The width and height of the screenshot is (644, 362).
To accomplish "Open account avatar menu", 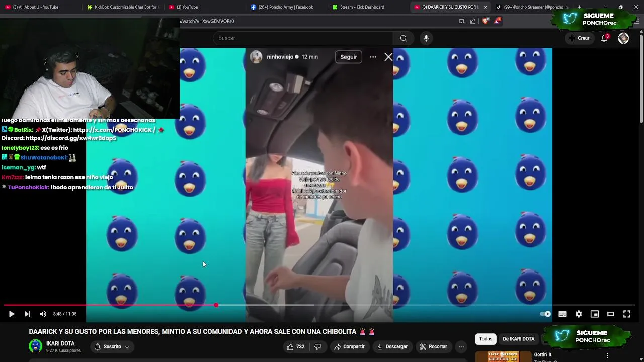I will 623,38.
